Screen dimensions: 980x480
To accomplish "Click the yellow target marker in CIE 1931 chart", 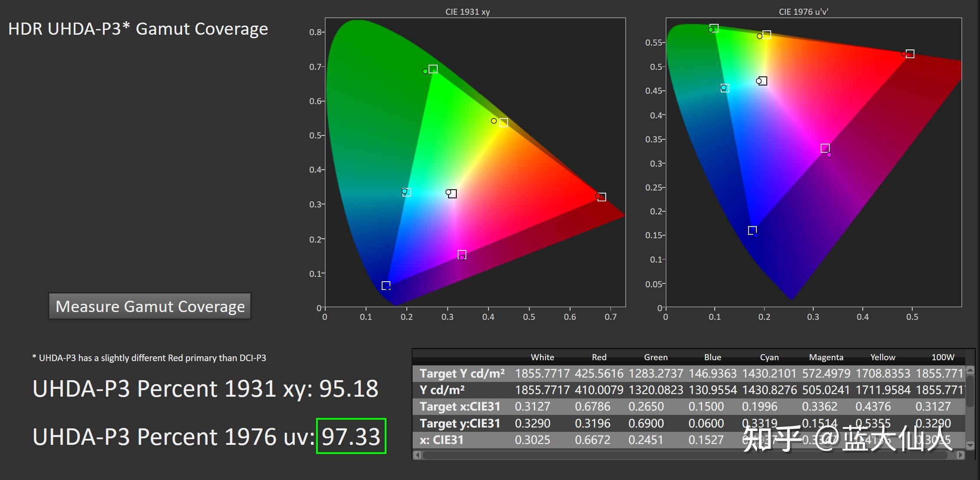I will click(503, 123).
